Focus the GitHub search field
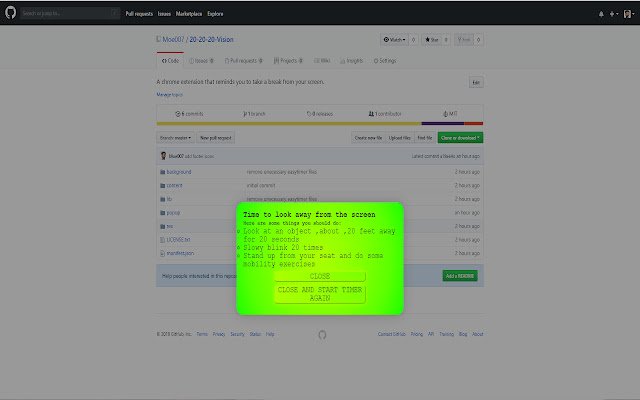The width and height of the screenshot is (640, 400). pos(70,13)
